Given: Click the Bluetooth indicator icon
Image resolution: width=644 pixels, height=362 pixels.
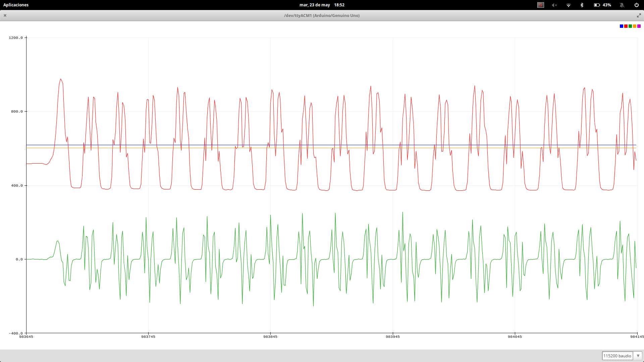Looking at the screenshot, I should pyautogui.click(x=582, y=5).
